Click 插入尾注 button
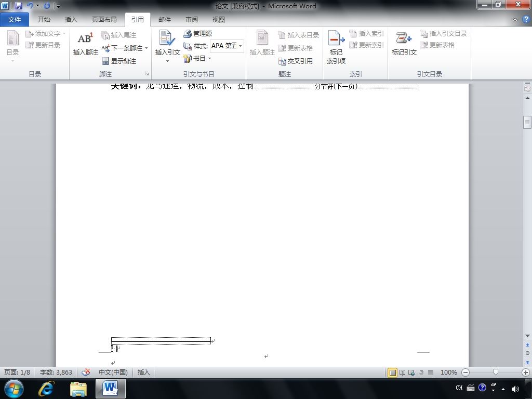The image size is (532, 399). [119, 35]
